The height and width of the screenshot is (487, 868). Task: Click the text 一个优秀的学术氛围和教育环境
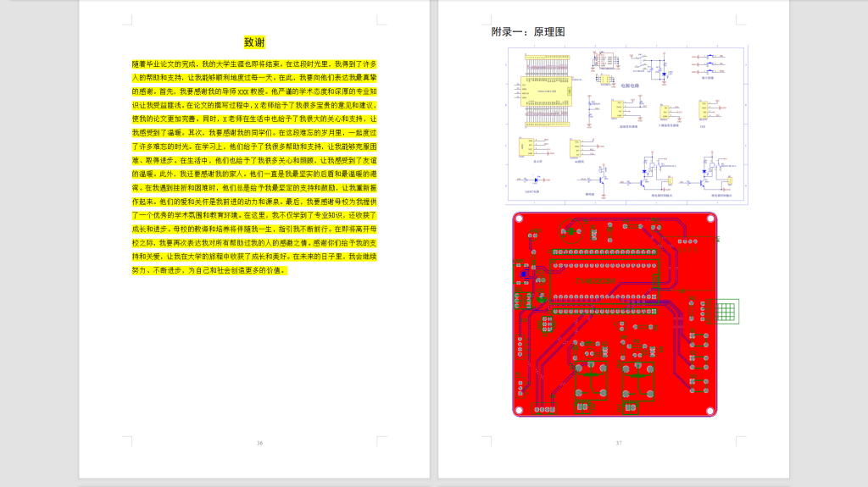coord(188,215)
